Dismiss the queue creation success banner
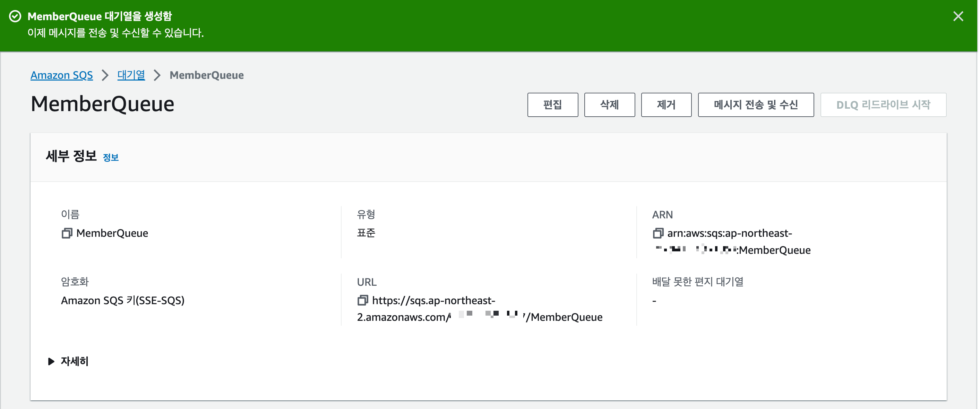The height and width of the screenshot is (409, 980). pos(958,16)
